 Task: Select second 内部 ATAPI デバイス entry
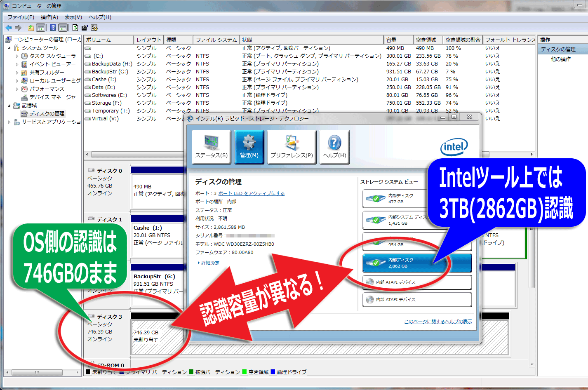click(417, 300)
